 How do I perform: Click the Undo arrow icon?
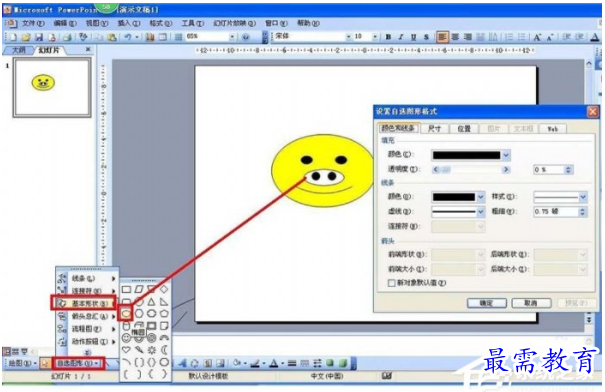pos(128,37)
